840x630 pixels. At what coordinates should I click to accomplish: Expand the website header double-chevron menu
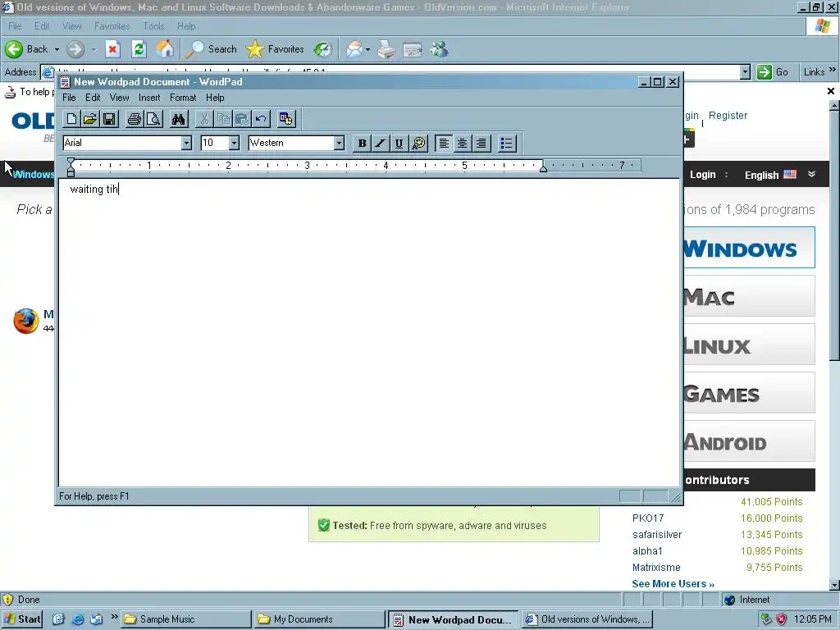[811, 174]
